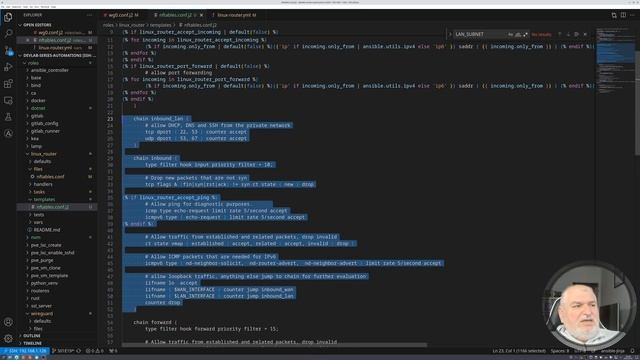Image resolution: width=640 pixels, height=360 pixels.
Task: Click the Explorer more actions ellipsis
Action: coord(89,15)
